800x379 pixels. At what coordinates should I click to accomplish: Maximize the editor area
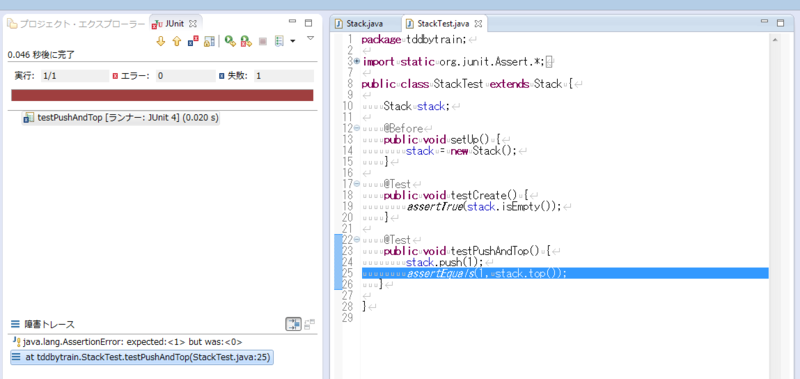(780, 23)
